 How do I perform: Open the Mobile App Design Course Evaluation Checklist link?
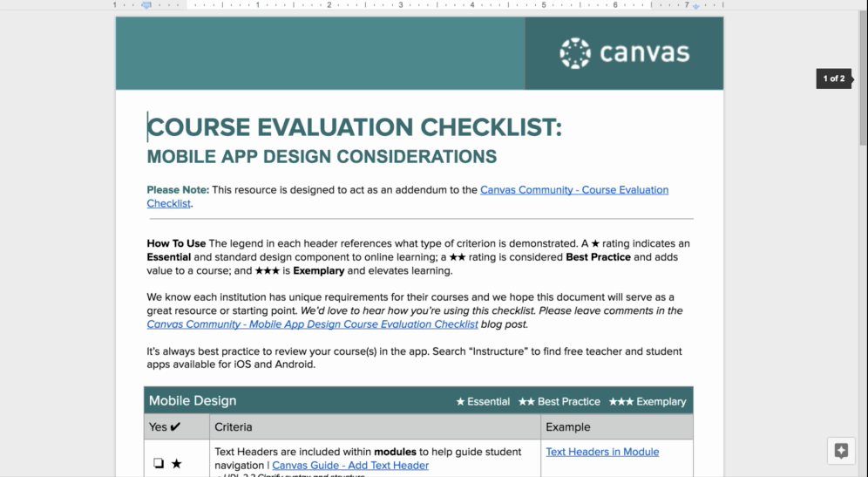pyautogui.click(x=312, y=324)
